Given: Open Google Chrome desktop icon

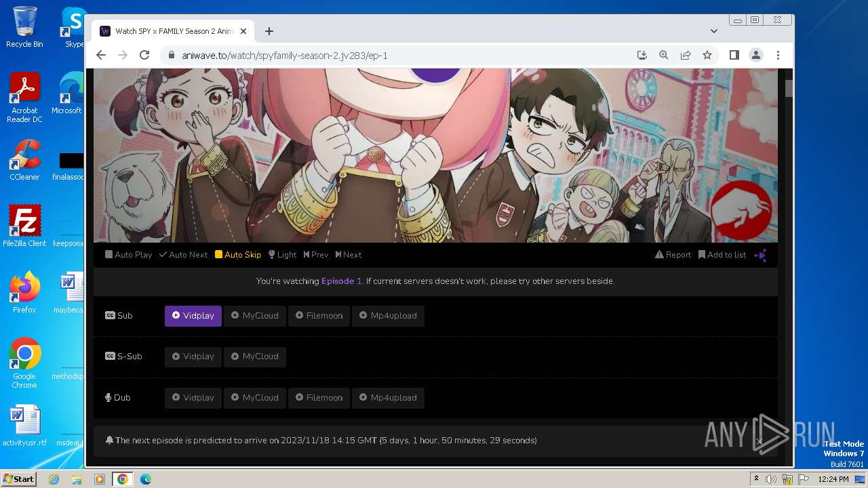Looking at the screenshot, I should point(24,363).
